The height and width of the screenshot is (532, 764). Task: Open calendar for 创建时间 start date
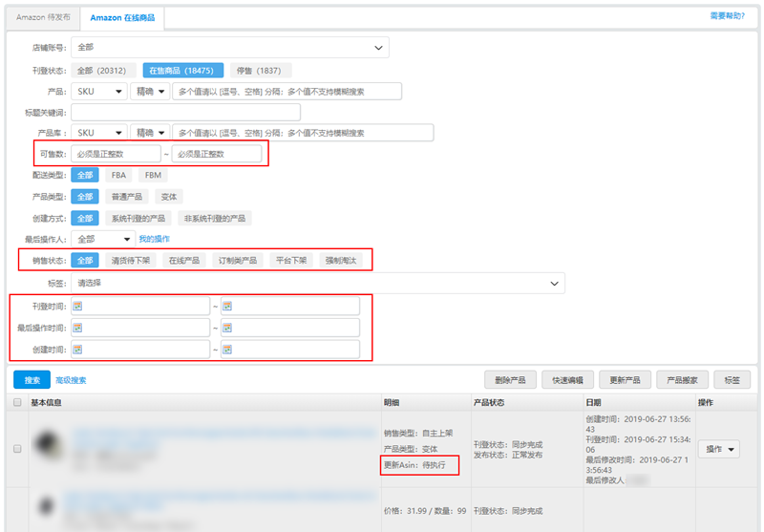coord(78,350)
